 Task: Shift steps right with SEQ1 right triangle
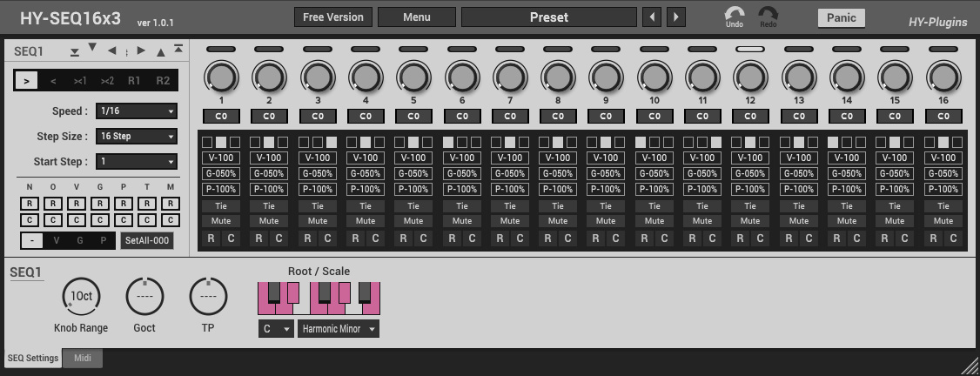(141, 50)
